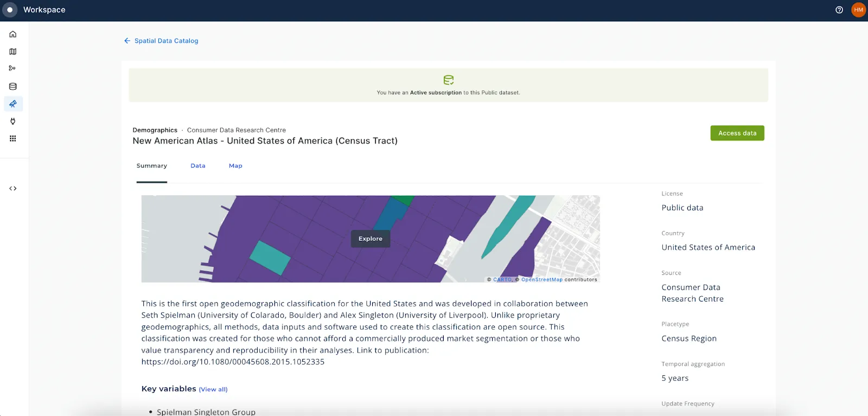
Task: Open the Developers code icon
Action: [13, 189]
